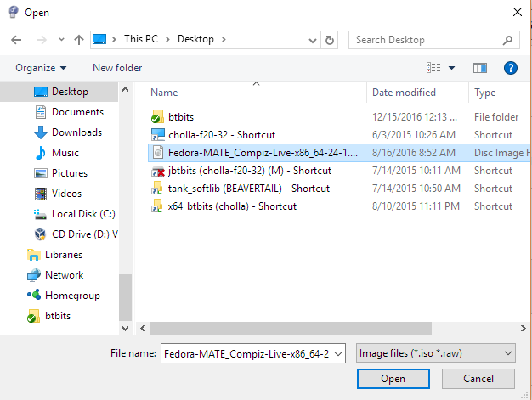Click the Homegroup icon
Image resolution: width=532 pixels, height=400 pixels.
(34, 295)
